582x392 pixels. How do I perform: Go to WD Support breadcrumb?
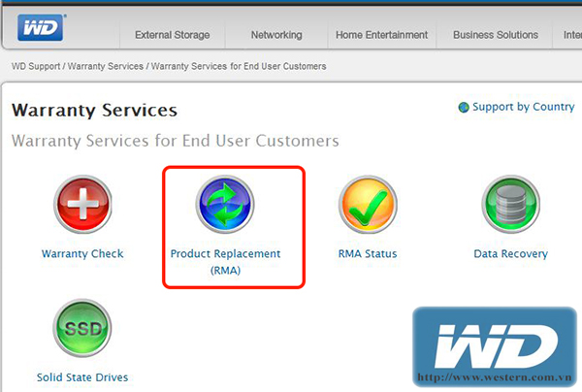point(36,66)
